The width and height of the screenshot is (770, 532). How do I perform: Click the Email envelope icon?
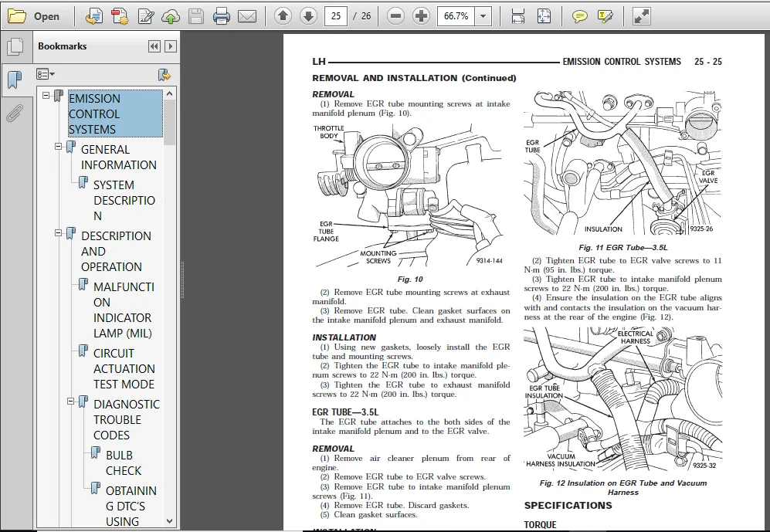tap(247, 16)
